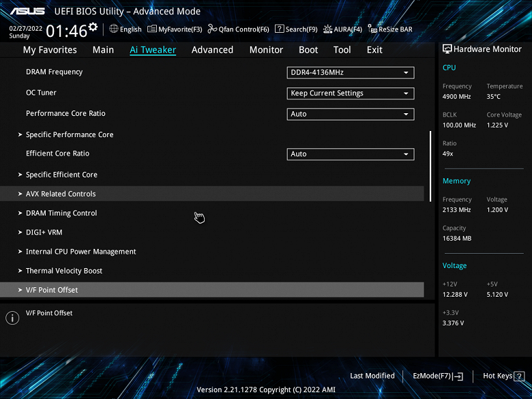
Task: Click English language button
Action: [x=131, y=29]
